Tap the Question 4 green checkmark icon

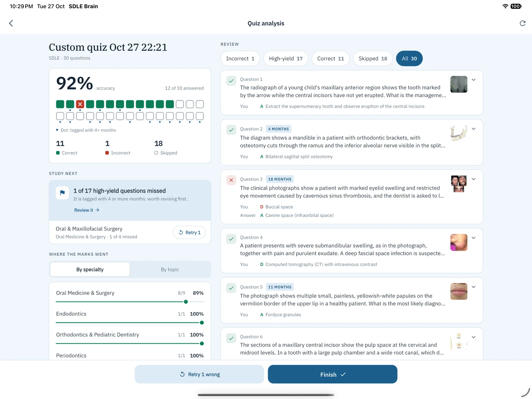click(231, 239)
